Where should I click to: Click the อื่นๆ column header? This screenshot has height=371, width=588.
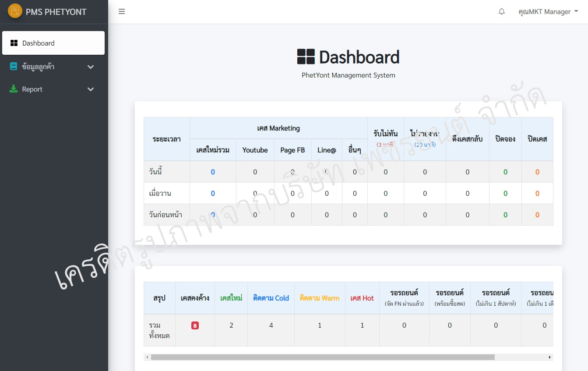(355, 150)
